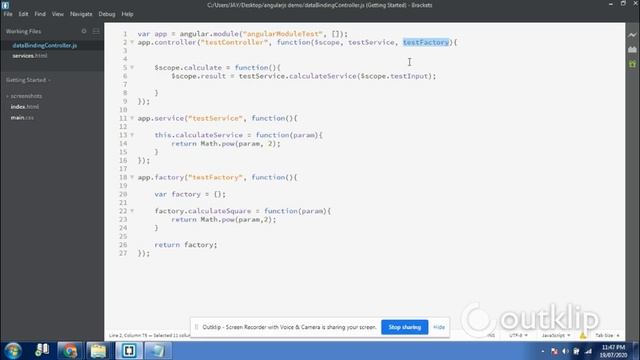Show hidden system tray icons arrow
Viewport: 640px width, 360px height.
tap(543, 351)
